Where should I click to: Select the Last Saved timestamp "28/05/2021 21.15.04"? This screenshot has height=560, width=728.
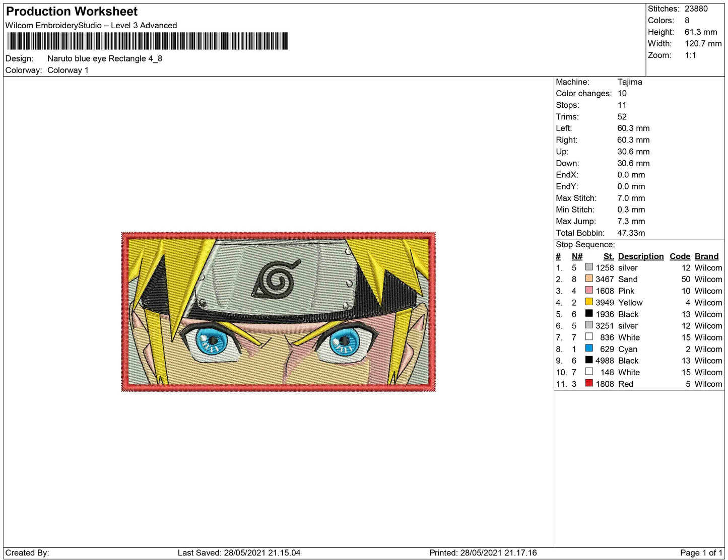click(262, 553)
